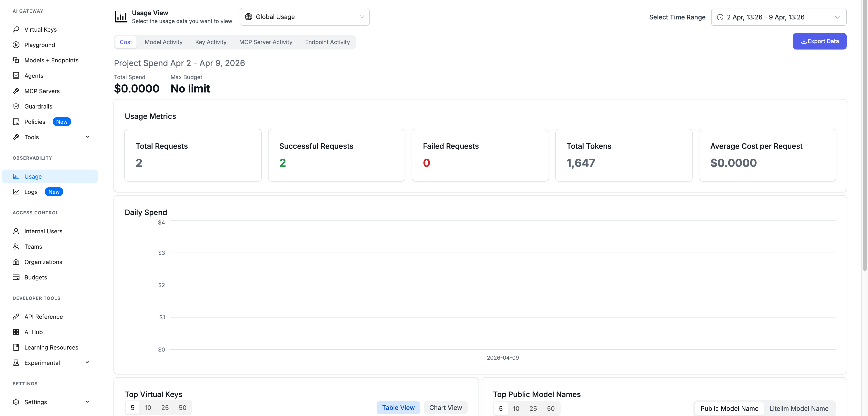This screenshot has width=868, height=416.
Task: Open the Learning Resources link
Action: click(51, 347)
